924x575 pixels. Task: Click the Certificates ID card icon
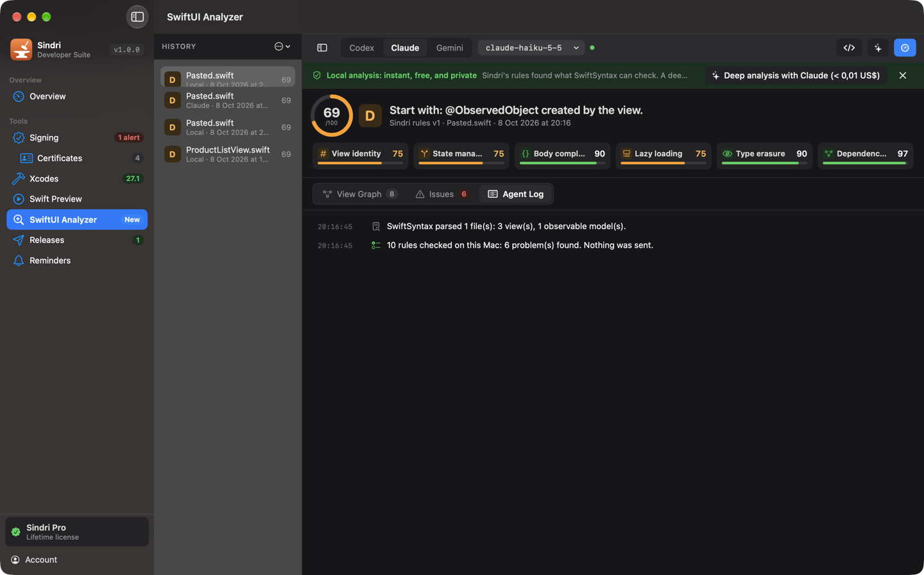(x=26, y=158)
